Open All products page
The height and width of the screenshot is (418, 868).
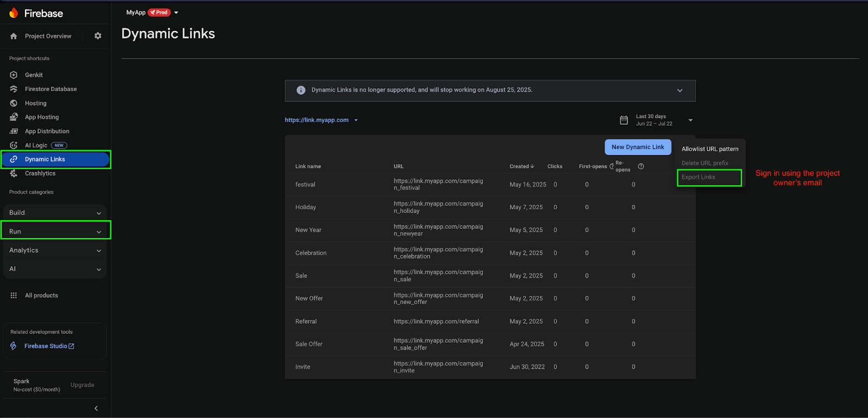[x=41, y=295]
